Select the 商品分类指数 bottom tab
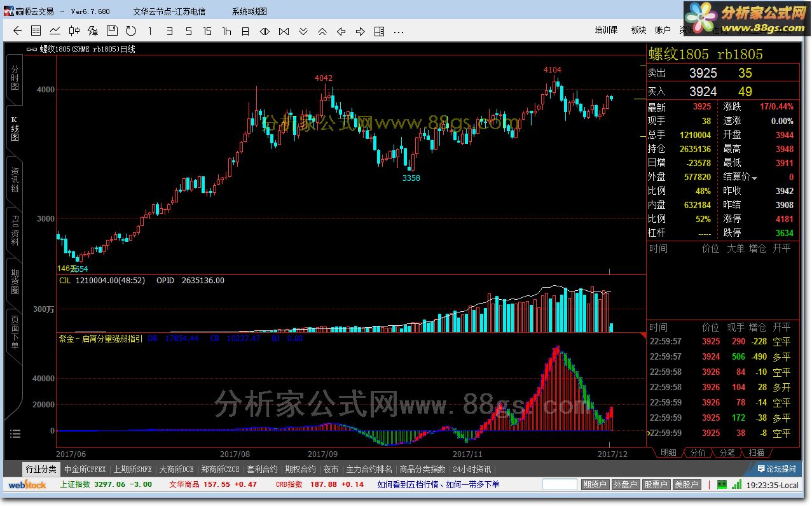The image size is (812, 506). 423,469
